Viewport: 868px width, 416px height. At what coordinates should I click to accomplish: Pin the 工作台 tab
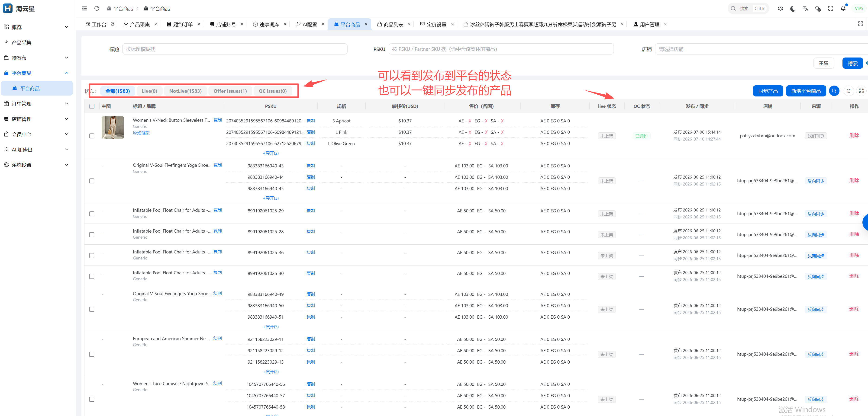[113, 24]
